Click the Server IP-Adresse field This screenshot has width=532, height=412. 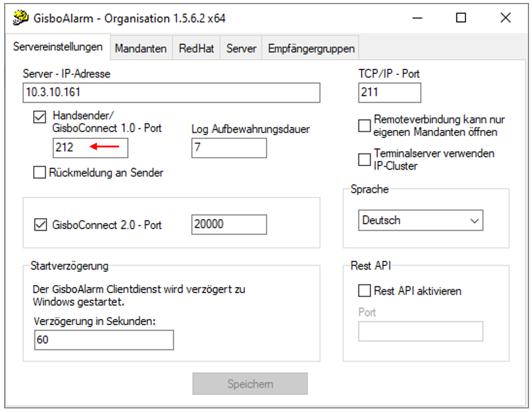(x=171, y=92)
